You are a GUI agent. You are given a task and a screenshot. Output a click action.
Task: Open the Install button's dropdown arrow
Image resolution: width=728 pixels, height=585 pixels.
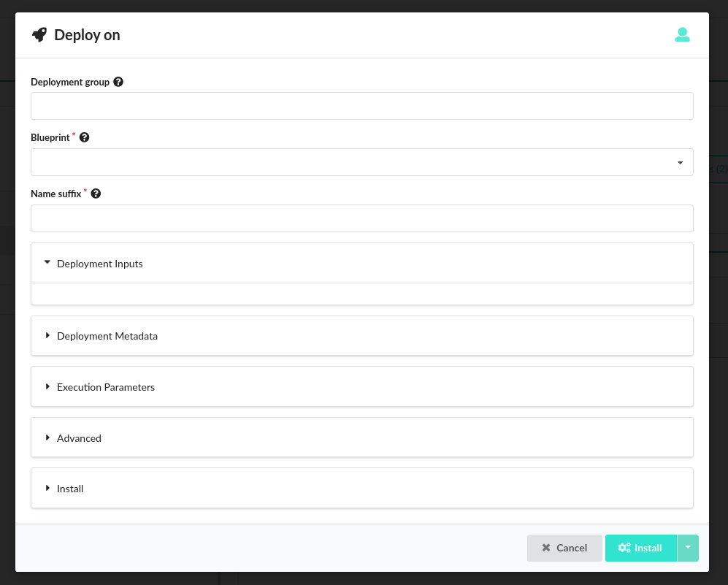point(687,548)
